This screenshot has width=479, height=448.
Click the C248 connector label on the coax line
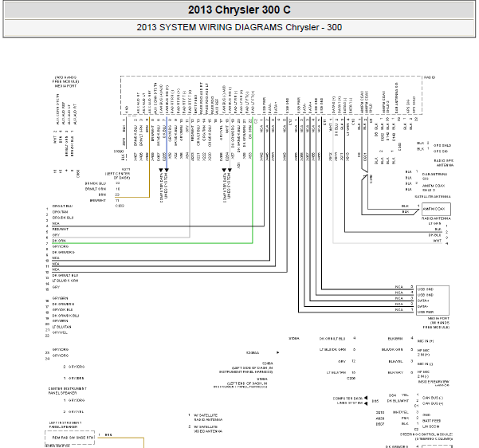[x=371, y=179]
